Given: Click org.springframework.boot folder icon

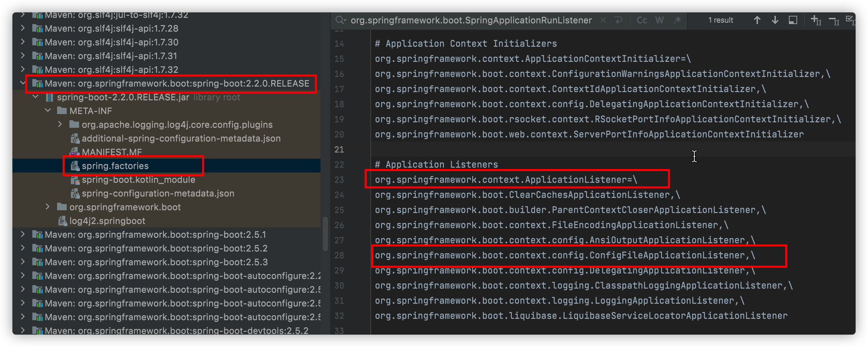Looking at the screenshot, I should pyautogui.click(x=62, y=207).
